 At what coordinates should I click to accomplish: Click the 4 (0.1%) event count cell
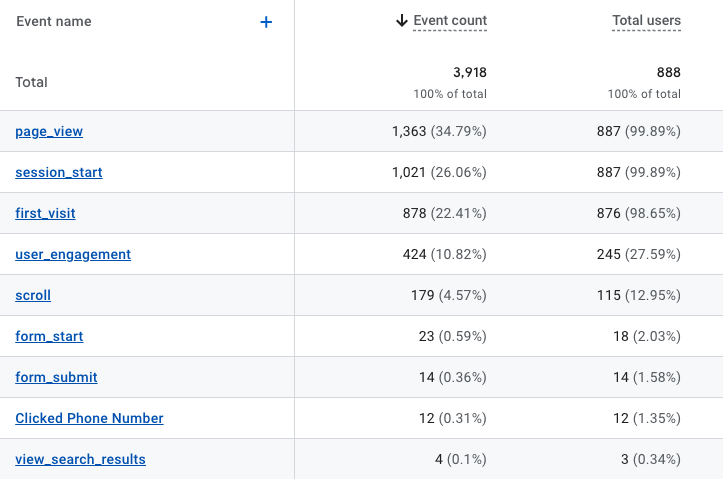coord(461,460)
